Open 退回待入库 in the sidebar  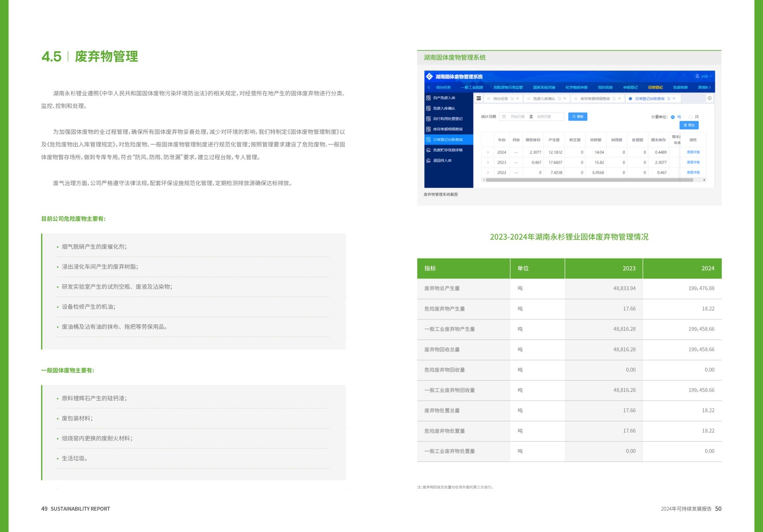[x=449, y=161]
